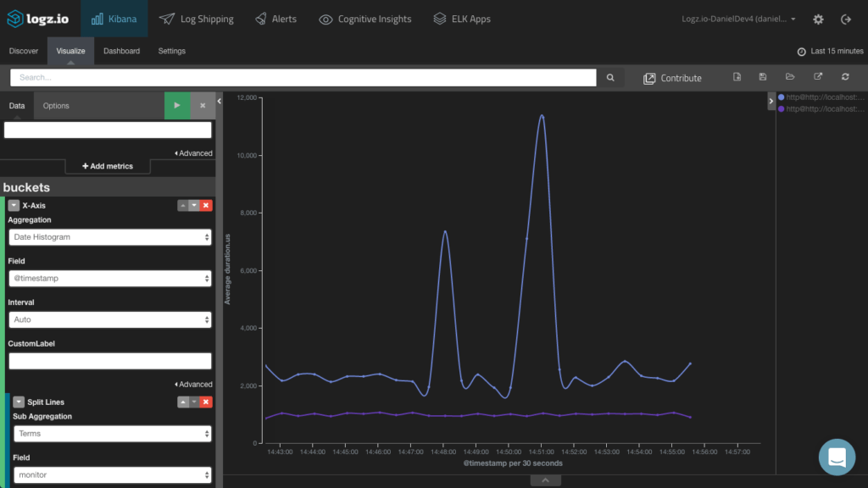Open the Field dropdown showing monitor

(113, 475)
